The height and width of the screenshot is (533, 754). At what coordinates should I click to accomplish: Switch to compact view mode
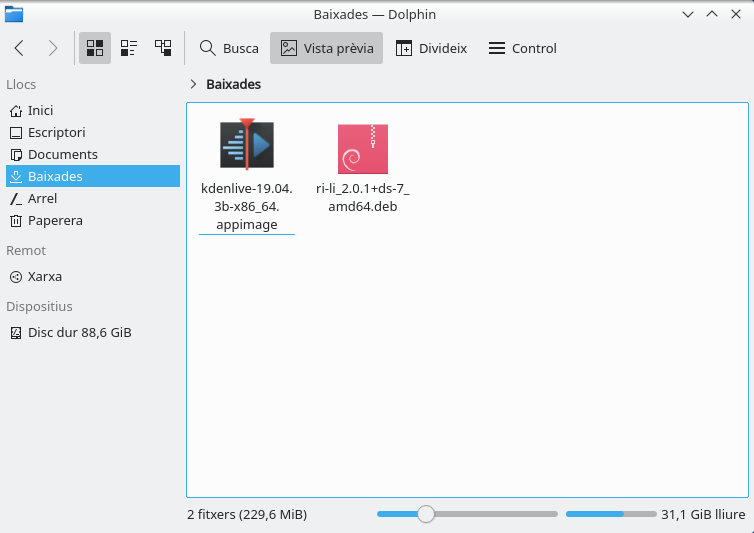click(129, 48)
